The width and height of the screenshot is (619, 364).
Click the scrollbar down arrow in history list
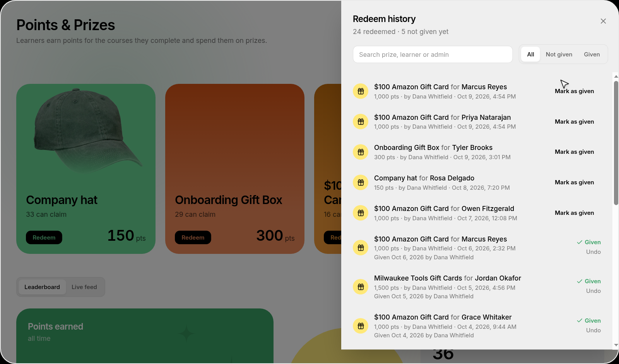pos(616,345)
